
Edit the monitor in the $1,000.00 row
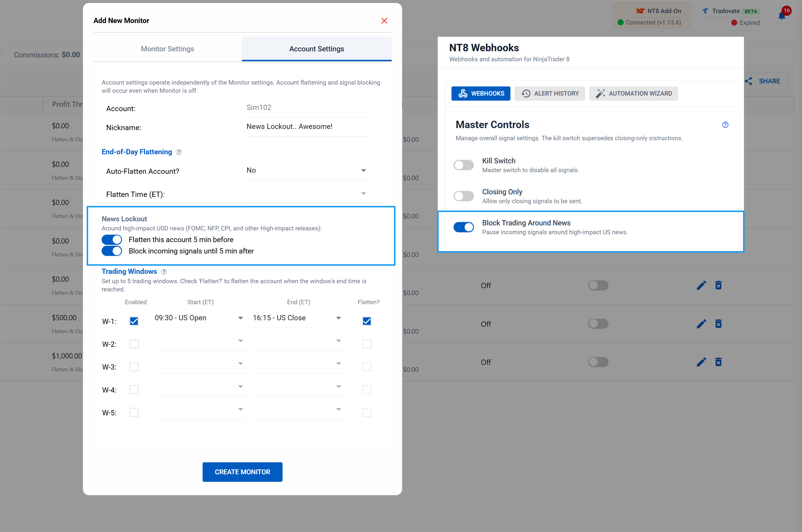[701, 362]
